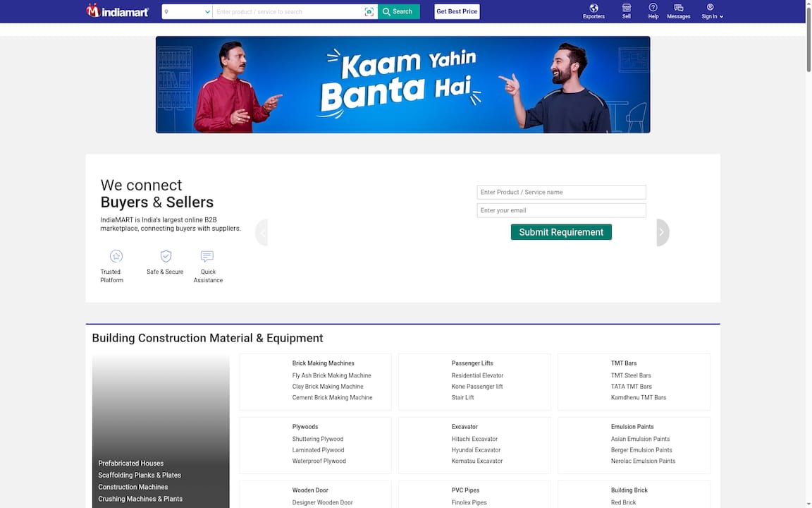Open Designer Wooden Door link
The width and height of the screenshot is (812, 508).
(322, 502)
